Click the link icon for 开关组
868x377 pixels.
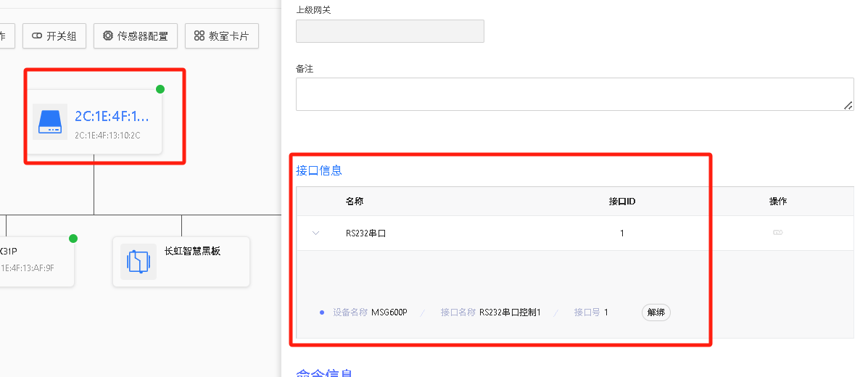point(37,36)
